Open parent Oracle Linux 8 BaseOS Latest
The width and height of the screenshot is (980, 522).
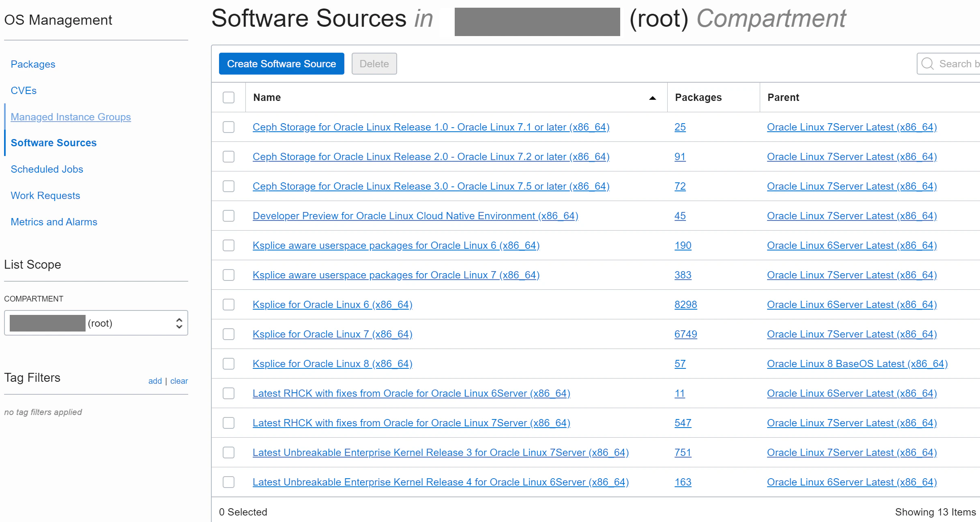[x=857, y=364]
